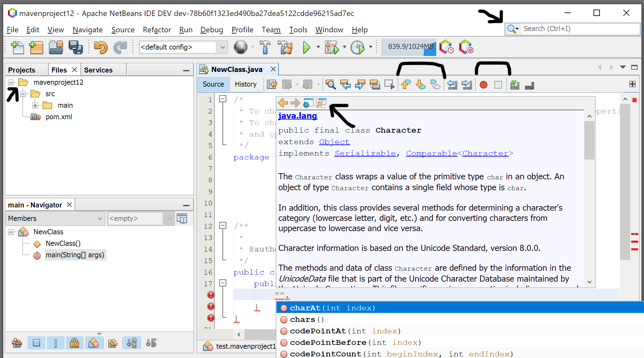Collapse the mavenproject12 node
Screen dimensions: 644x358
[11, 82]
